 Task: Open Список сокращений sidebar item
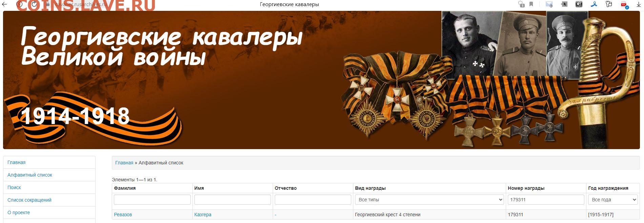29,200
